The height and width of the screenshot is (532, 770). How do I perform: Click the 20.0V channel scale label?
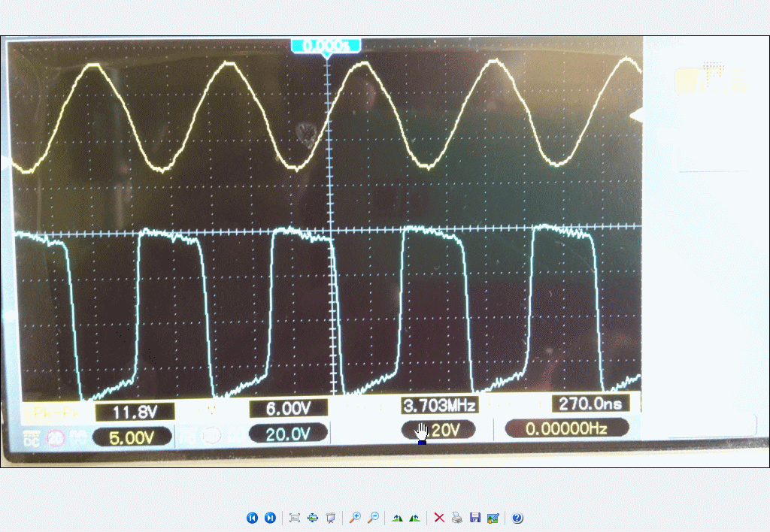288,433
